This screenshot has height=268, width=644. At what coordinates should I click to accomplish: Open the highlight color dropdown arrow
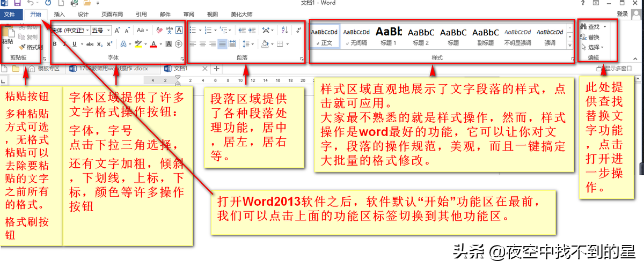click(x=145, y=44)
